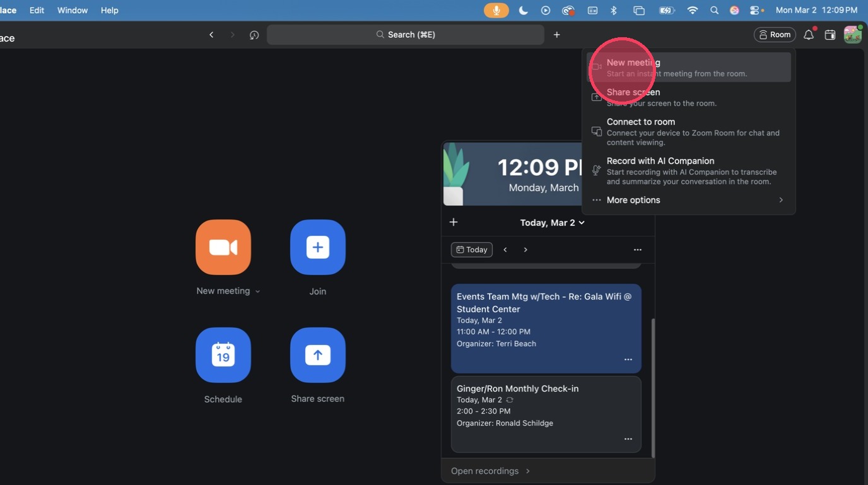Click the menu bar date and time
868x485 pixels.
click(816, 10)
